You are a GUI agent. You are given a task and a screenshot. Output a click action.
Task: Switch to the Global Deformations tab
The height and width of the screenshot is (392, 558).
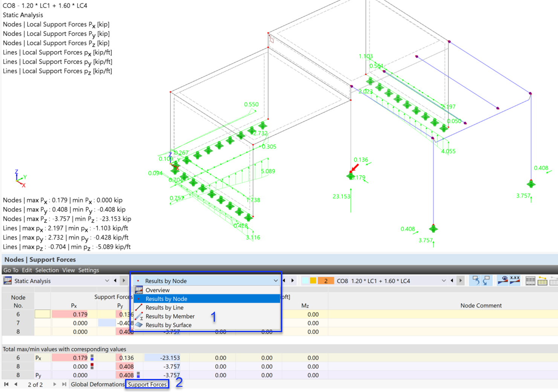click(x=98, y=384)
